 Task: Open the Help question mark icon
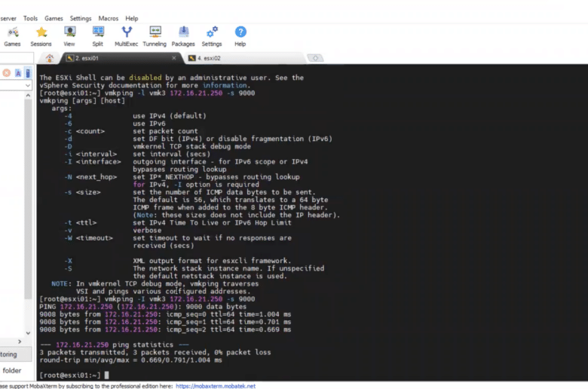(240, 36)
